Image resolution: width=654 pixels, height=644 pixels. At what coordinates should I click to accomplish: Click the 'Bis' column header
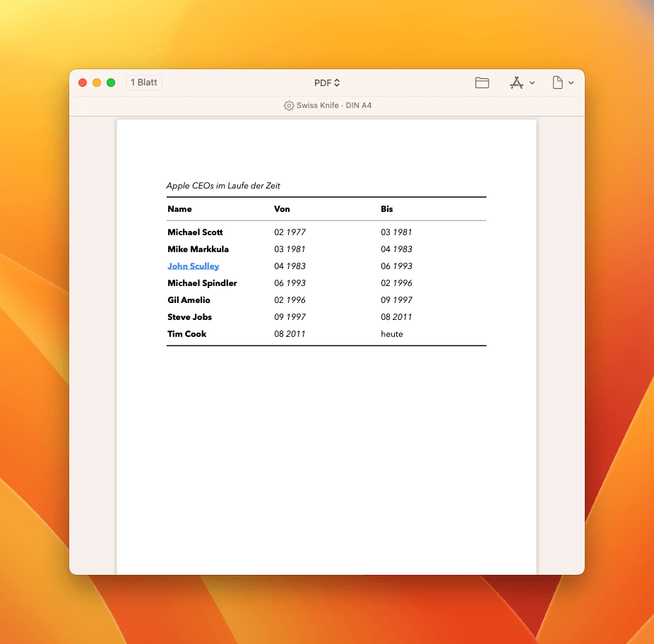386,209
